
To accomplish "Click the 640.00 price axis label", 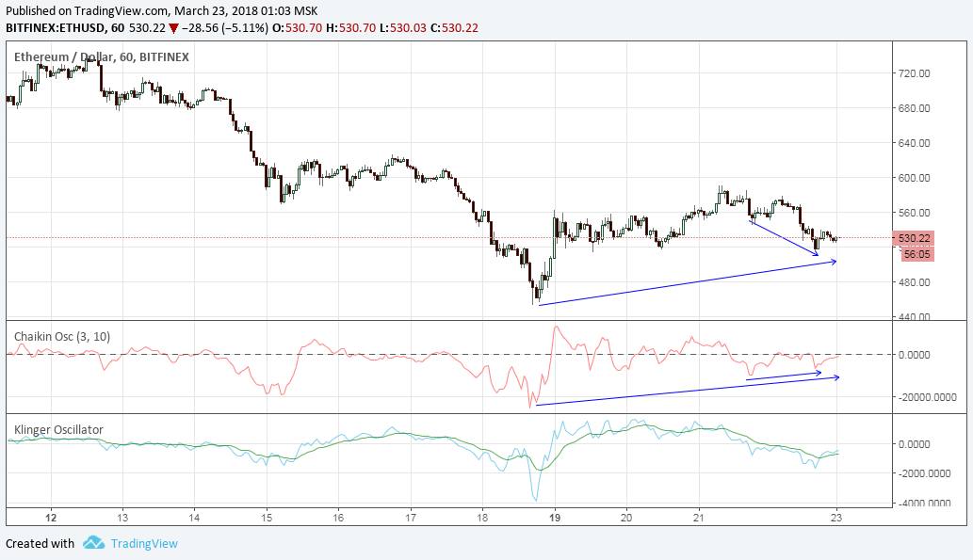I will coord(914,143).
